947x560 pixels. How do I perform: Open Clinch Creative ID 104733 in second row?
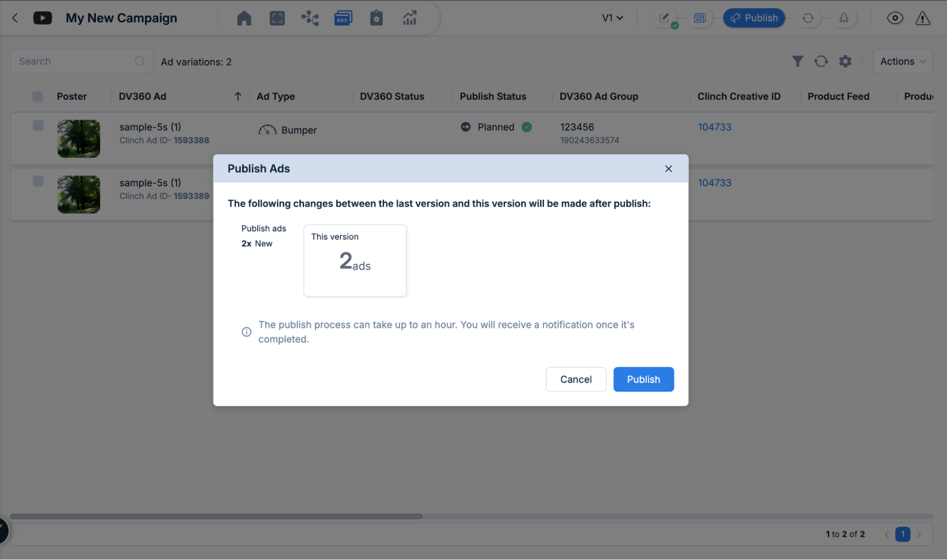pyautogui.click(x=714, y=183)
